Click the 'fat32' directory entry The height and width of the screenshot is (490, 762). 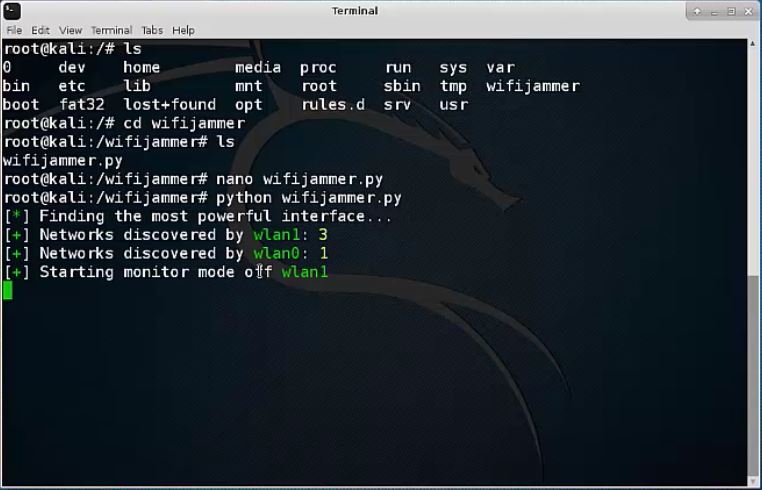(82, 105)
